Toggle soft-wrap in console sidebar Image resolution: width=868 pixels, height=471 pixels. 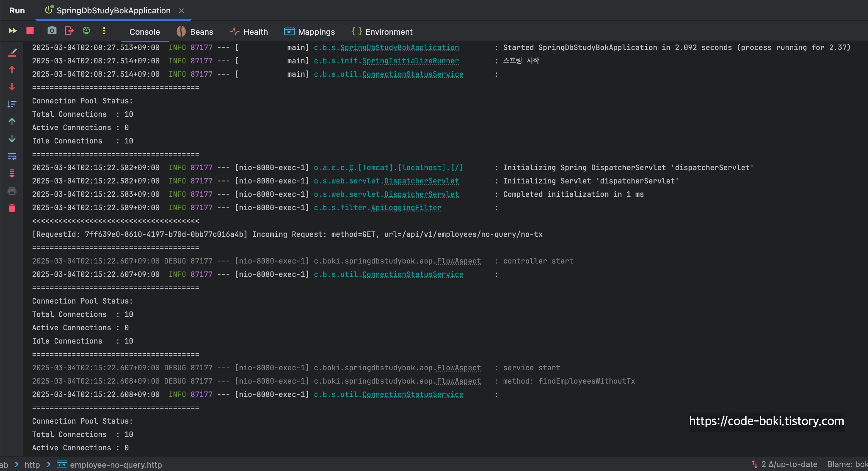(x=12, y=156)
